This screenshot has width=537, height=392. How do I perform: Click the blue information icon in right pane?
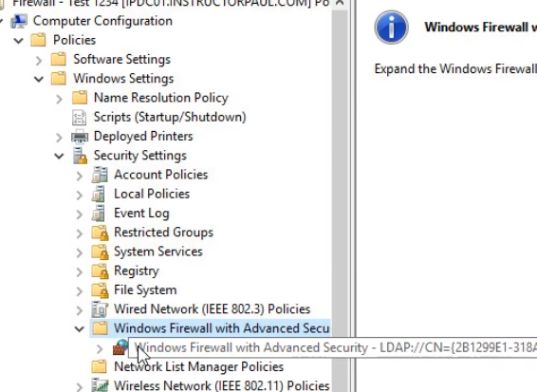[392, 28]
